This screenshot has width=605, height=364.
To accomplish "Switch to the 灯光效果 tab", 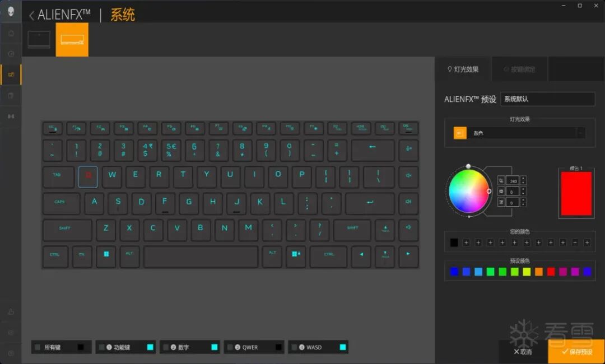I will click(x=463, y=69).
